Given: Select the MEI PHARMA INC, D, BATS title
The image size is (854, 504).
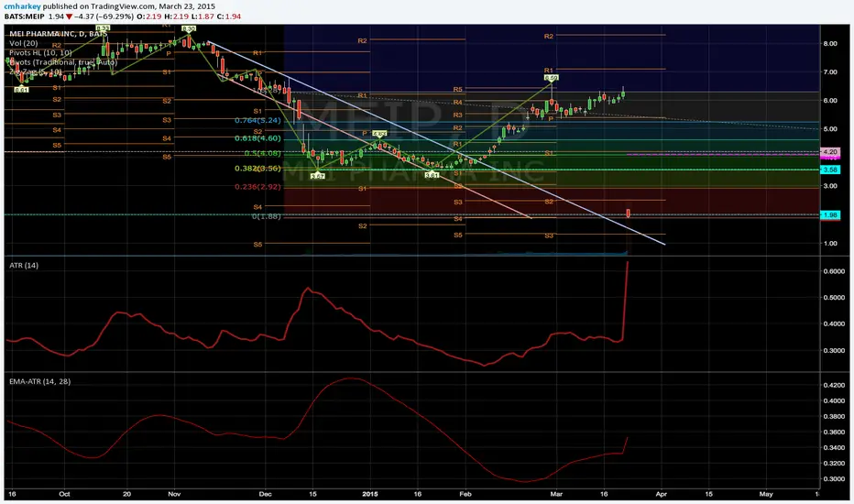Looking at the screenshot, I should 59,34.
